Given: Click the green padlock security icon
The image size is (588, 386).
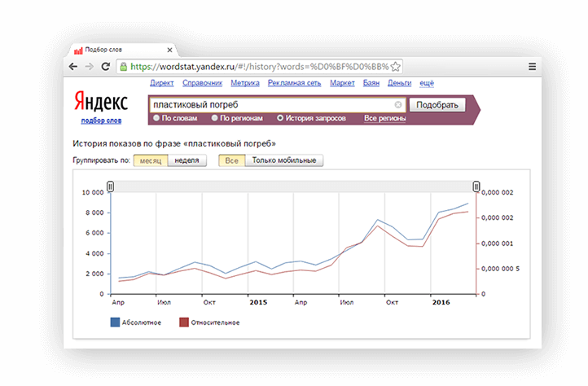Looking at the screenshot, I should pyautogui.click(x=123, y=67).
